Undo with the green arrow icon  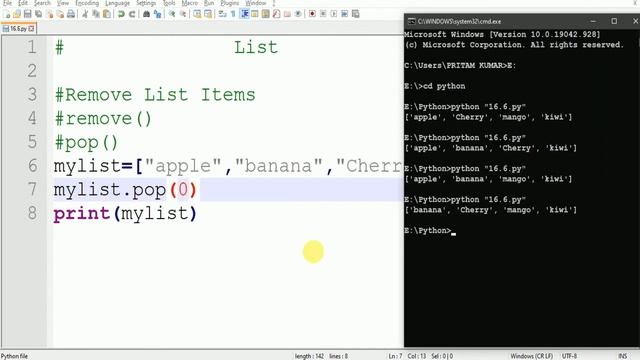click(x=121, y=14)
